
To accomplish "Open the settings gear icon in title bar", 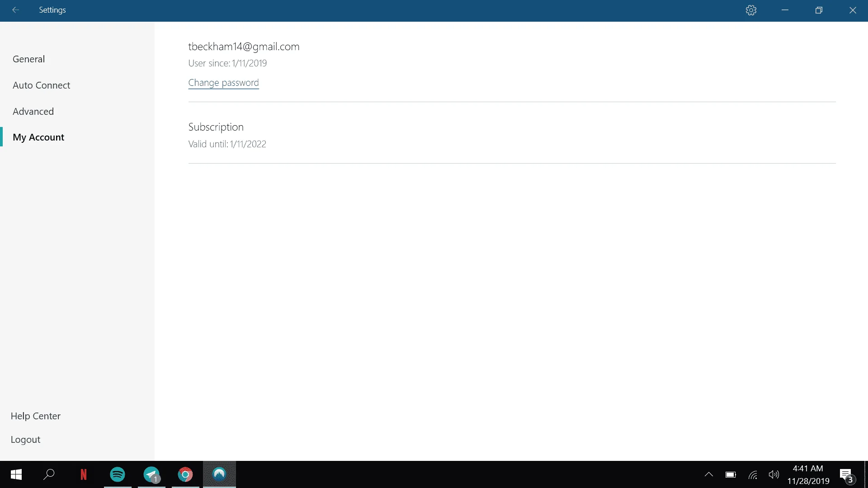I will (751, 10).
